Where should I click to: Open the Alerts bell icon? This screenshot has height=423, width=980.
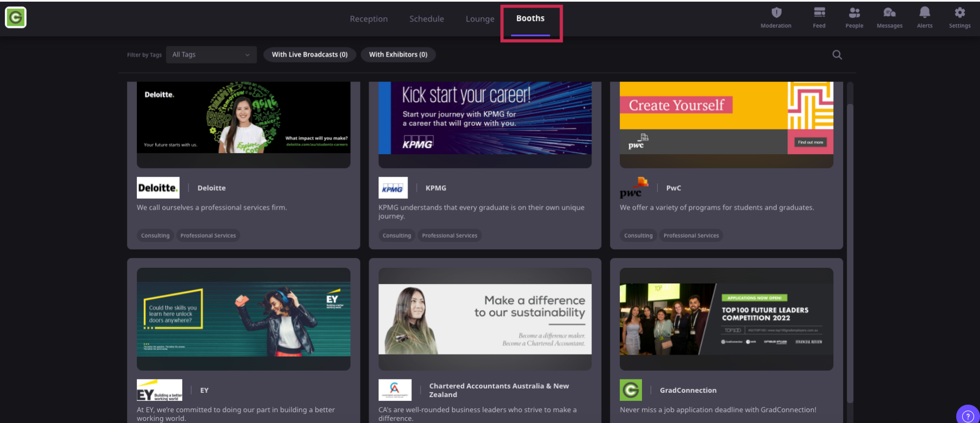[924, 13]
